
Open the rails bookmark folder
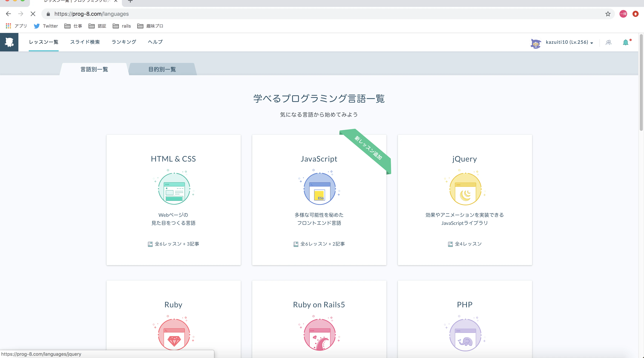click(122, 26)
